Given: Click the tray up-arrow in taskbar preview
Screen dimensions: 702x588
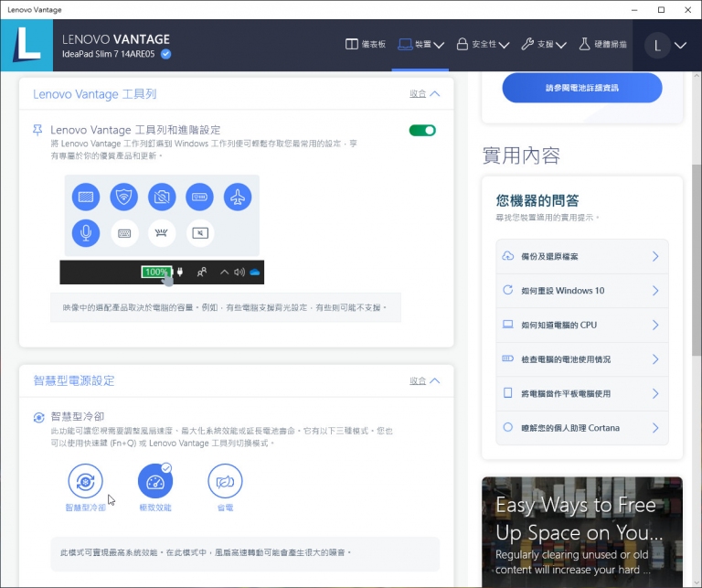Looking at the screenshot, I should [x=224, y=272].
